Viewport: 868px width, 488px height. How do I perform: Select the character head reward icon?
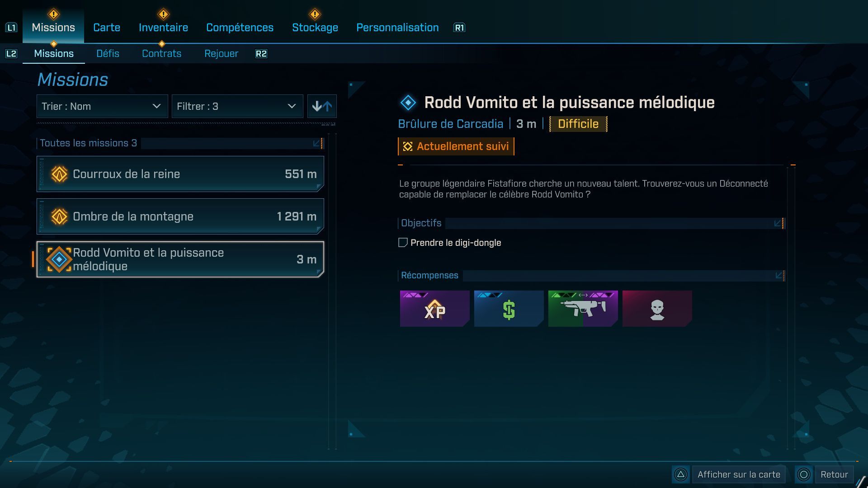[x=657, y=309]
